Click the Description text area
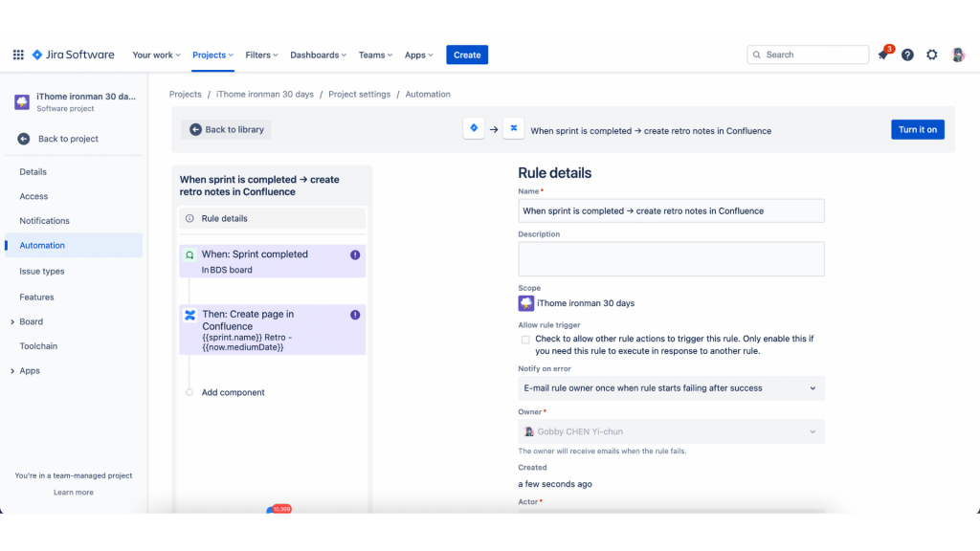The image size is (980, 551). pos(671,259)
